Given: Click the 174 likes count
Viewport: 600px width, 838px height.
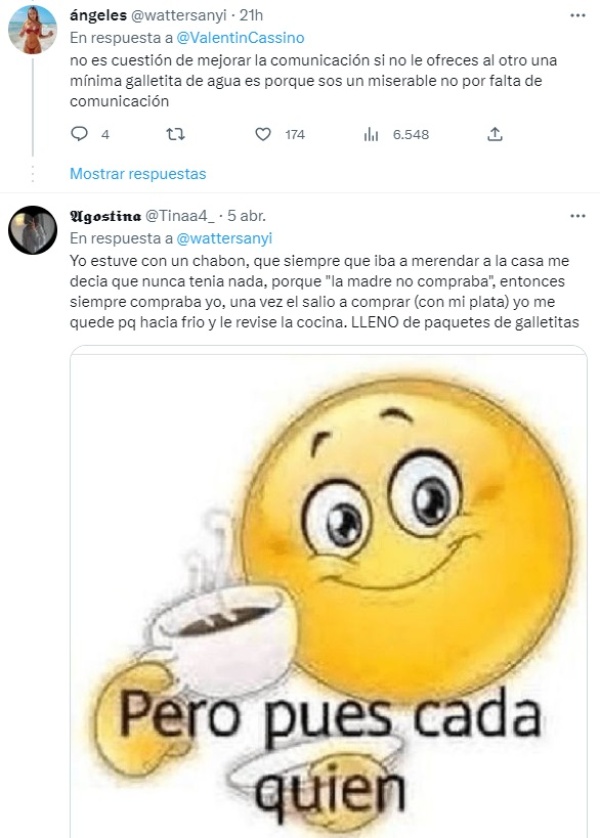Looking at the screenshot, I should click(295, 135).
